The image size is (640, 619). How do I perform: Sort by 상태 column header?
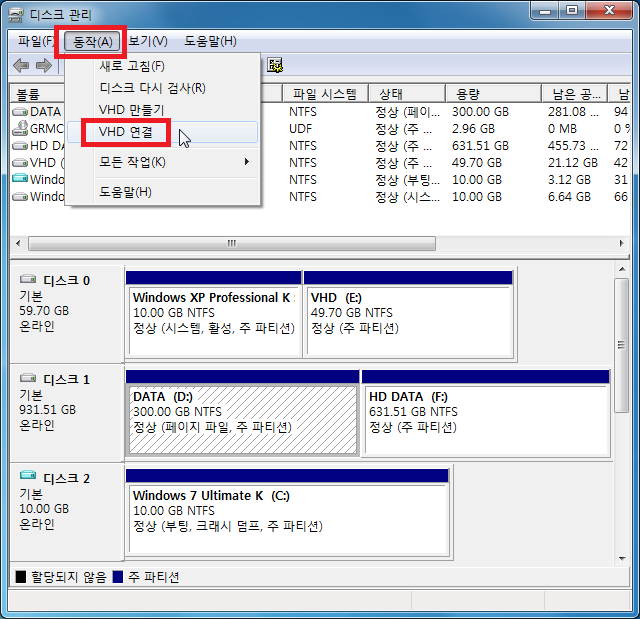[407, 94]
